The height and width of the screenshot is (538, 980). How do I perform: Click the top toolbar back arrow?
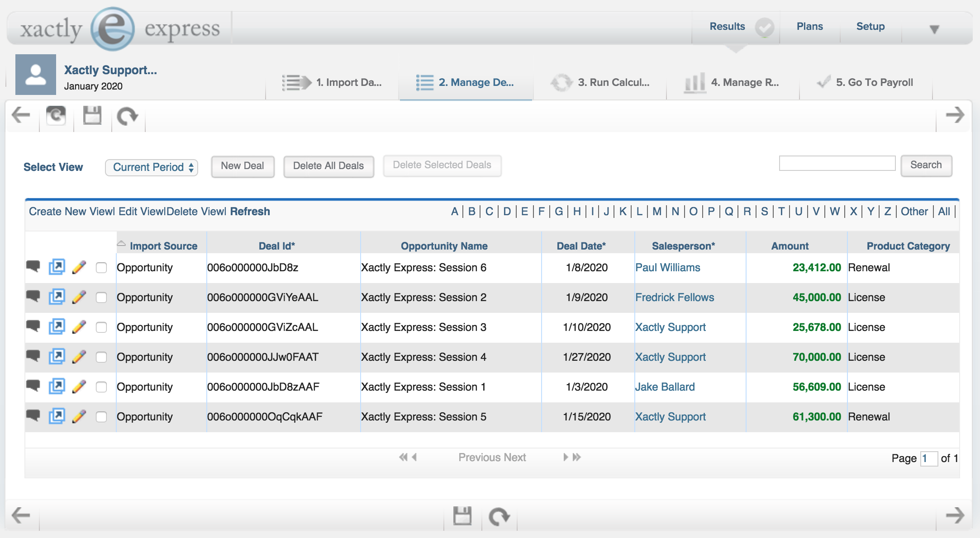pos(21,115)
